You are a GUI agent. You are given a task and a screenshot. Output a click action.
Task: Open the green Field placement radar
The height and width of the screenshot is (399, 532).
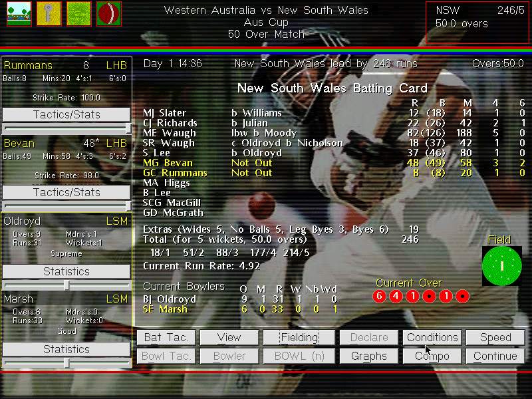click(x=502, y=265)
